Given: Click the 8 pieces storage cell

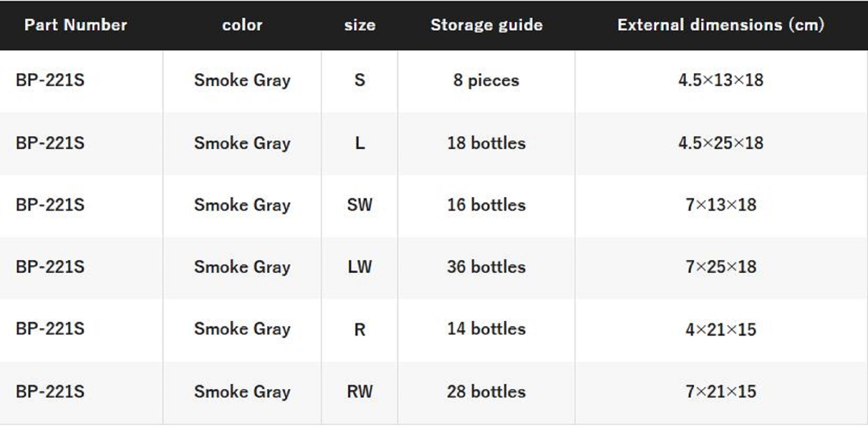Looking at the screenshot, I should click(x=487, y=80).
